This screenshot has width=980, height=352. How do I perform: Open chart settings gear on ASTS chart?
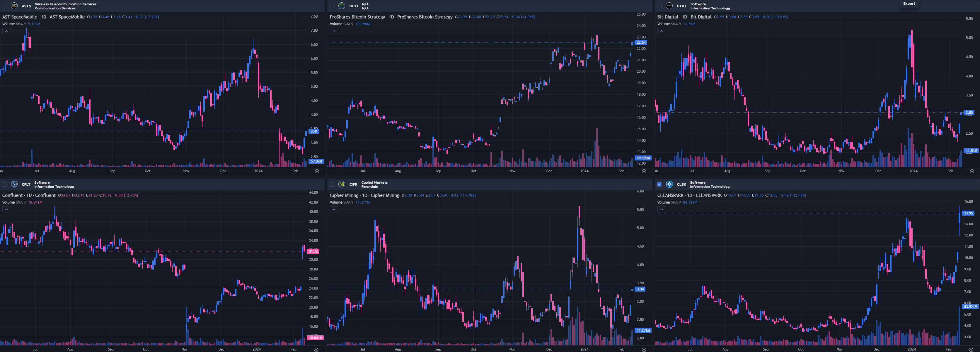317,171
